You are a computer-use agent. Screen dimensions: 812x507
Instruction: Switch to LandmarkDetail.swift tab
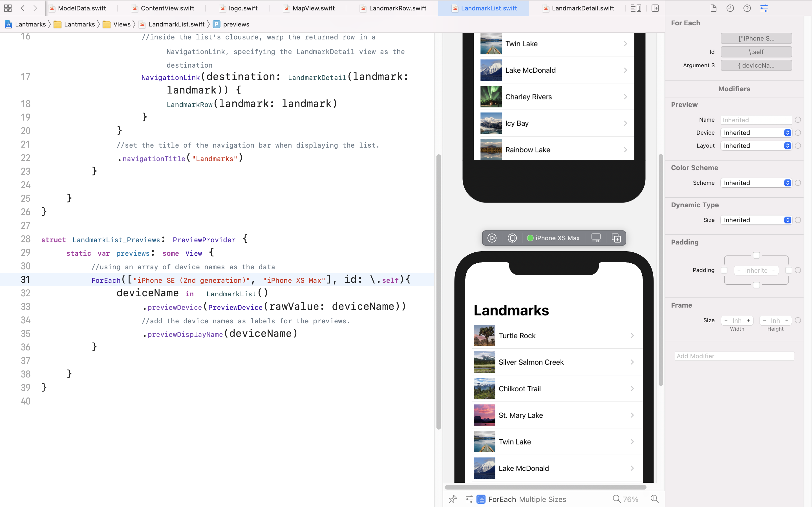tap(582, 8)
